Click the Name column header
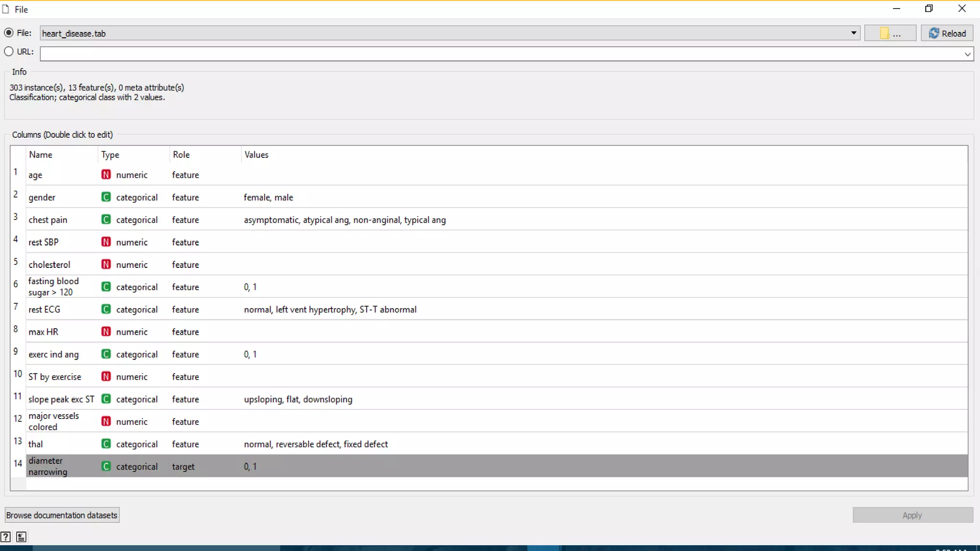This screenshot has height=551, width=980. [41, 154]
